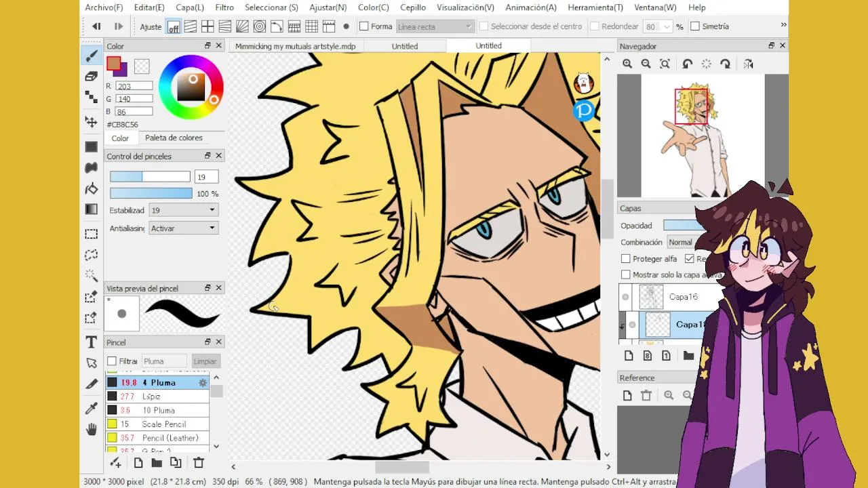Click the undo arrow in top toolbar
868x488 pixels.
point(96,26)
